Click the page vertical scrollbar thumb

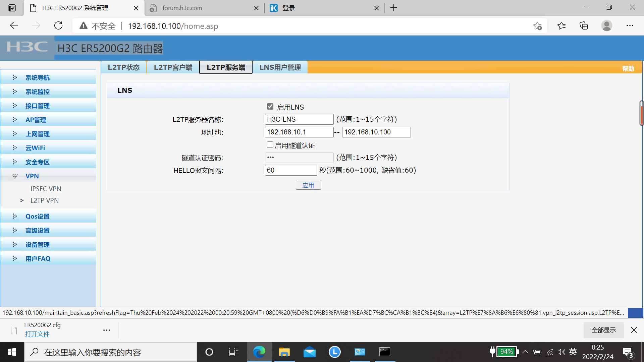(641, 113)
